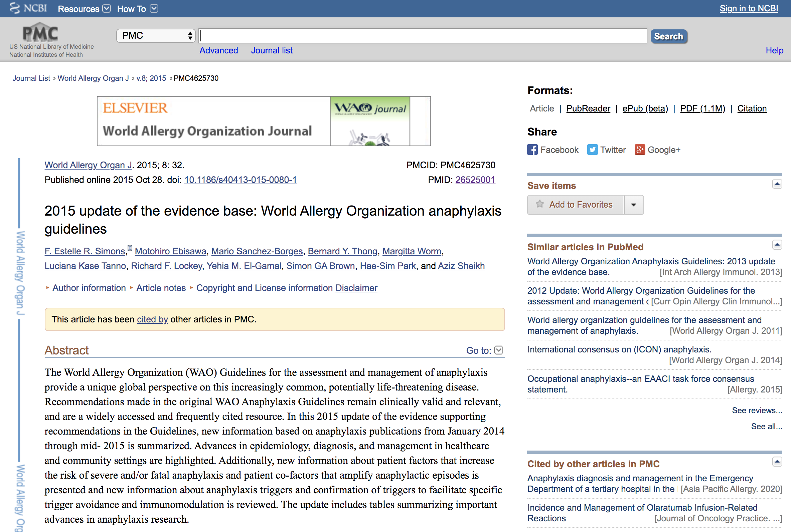Viewport: 791px width, 532px height.
Task: Open the Resources dropdown menu
Action: [x=84, y=8]
